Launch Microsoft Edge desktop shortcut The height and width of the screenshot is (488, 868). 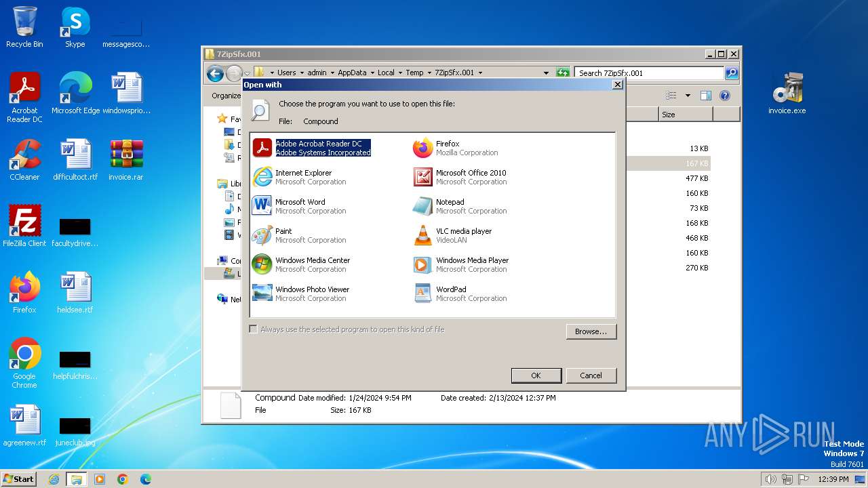[75, 94]
